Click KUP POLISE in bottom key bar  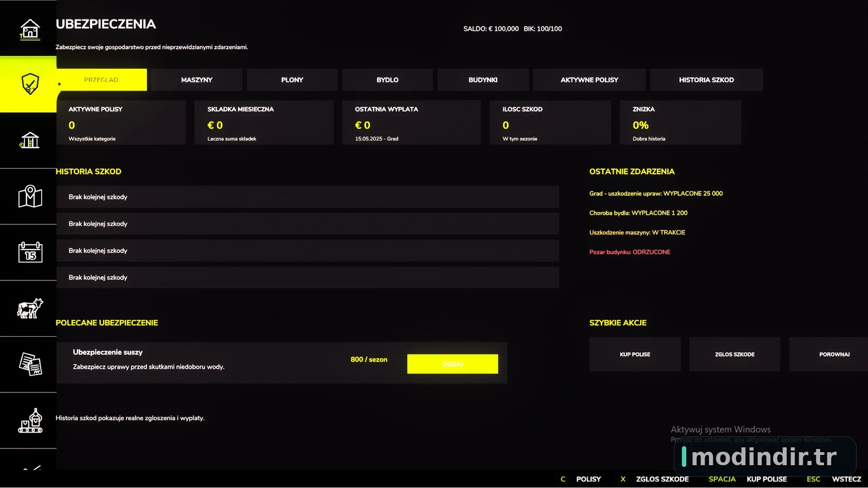point(767,479)
